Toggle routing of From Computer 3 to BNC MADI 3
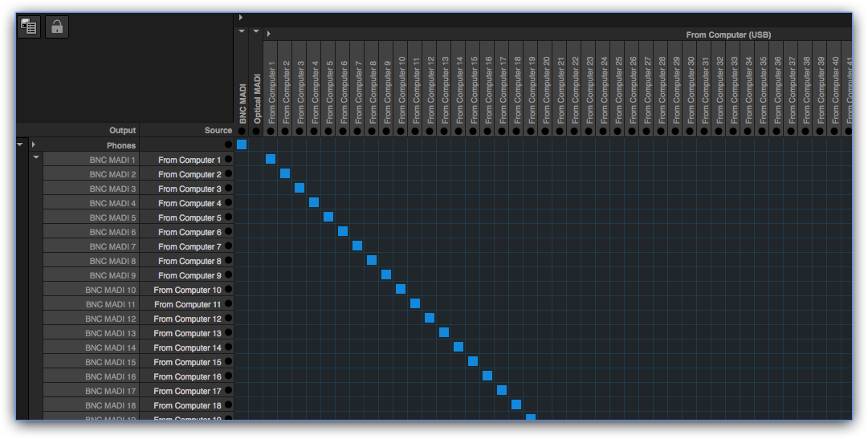868x439 pixels. [x=300, y=188]
